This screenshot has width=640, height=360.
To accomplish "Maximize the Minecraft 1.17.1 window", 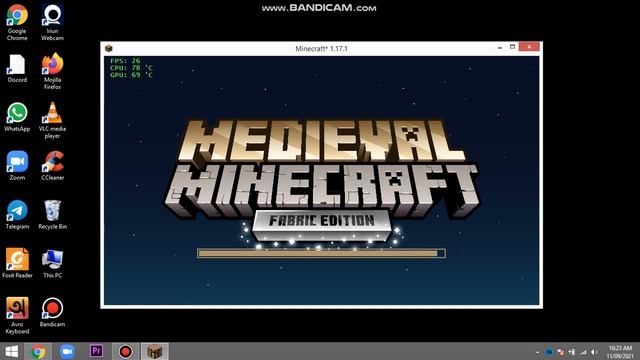I will pyautogui.click(x=513, y=47).
